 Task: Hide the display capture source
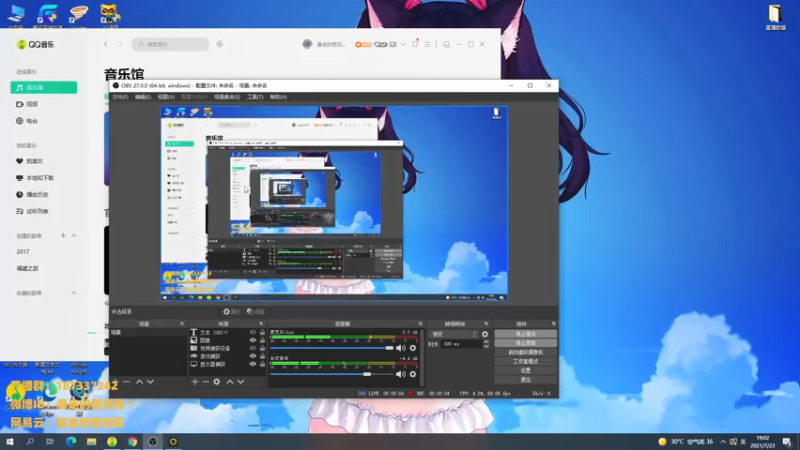[253, 364]
